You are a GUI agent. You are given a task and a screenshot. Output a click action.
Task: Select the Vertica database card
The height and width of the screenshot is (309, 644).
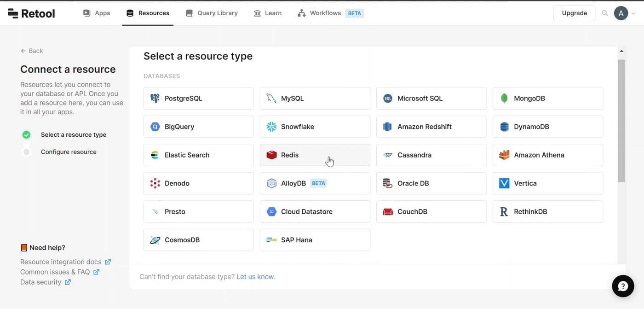(x=547, y=183)
